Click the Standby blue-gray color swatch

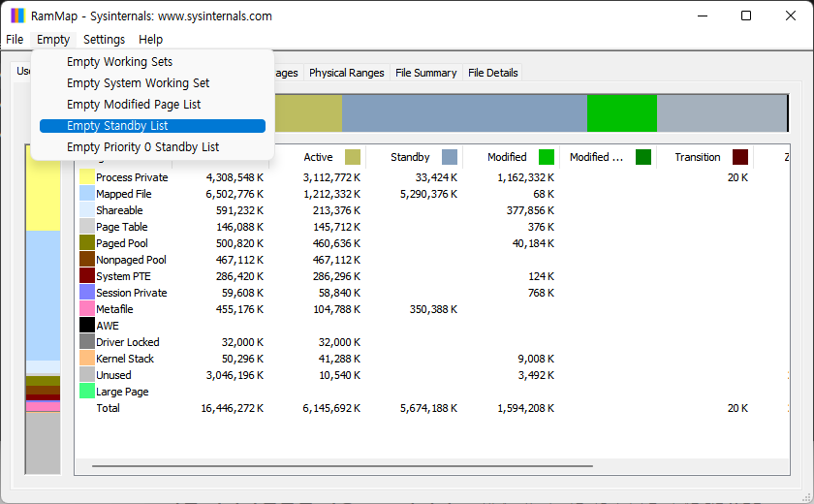pyautogui.click(x=450, y=157)
